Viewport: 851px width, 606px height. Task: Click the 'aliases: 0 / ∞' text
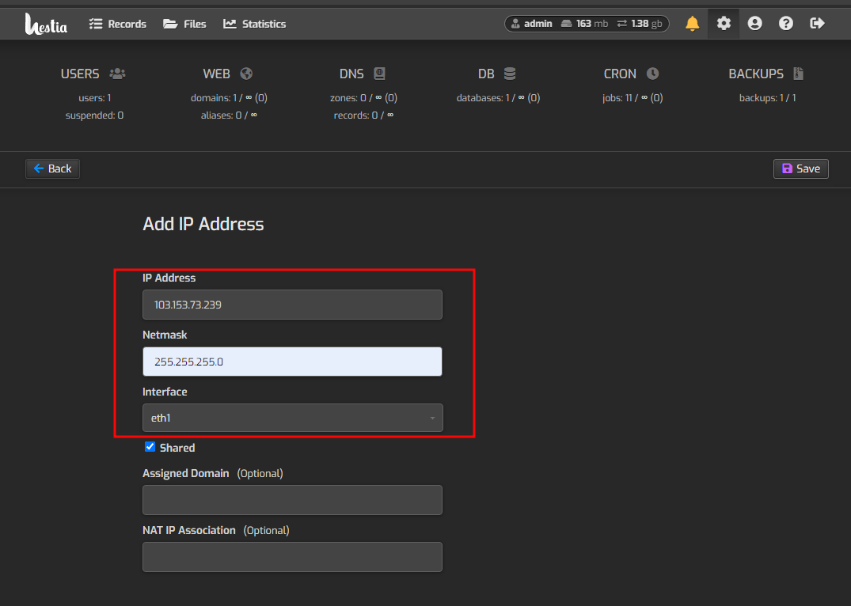tap(228, 116)
